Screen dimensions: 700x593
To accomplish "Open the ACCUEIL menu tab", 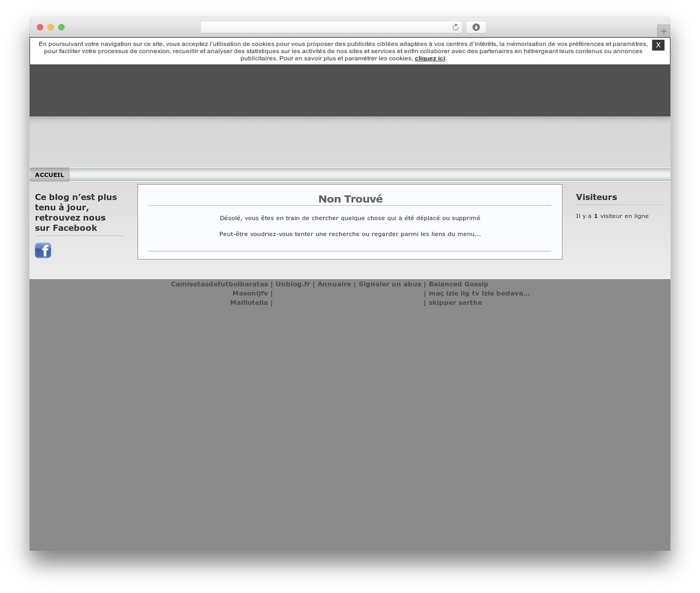I will [50, 175].
